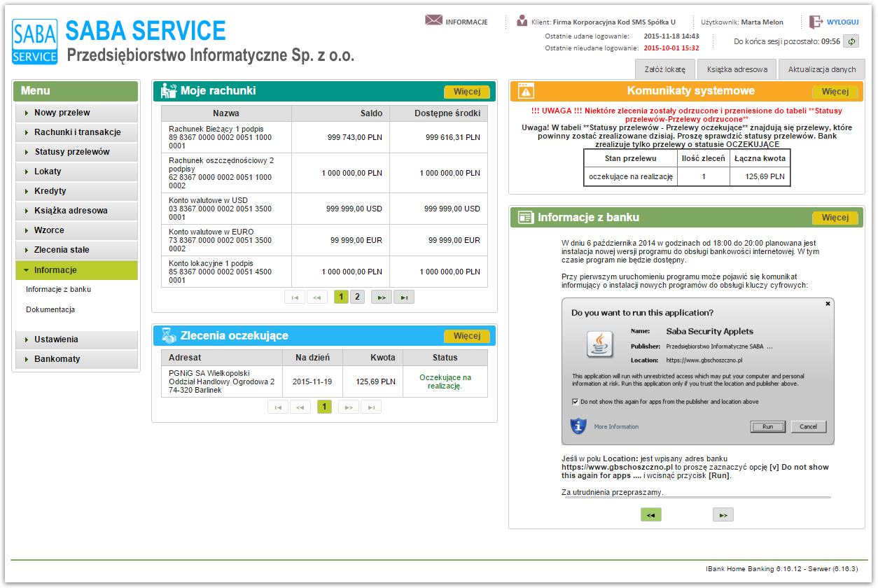
Task: Click the Moje rachunki header icon
Action: click(168, 91)
